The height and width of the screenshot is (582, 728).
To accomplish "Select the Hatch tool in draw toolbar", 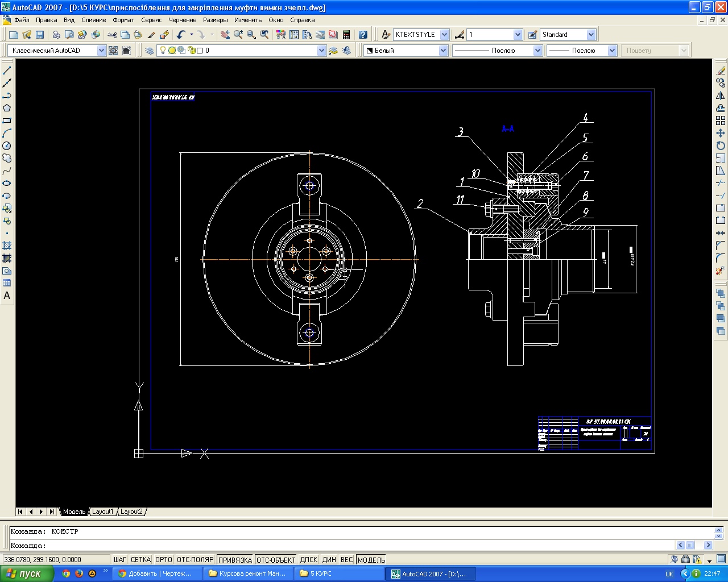I will [7, 246].
